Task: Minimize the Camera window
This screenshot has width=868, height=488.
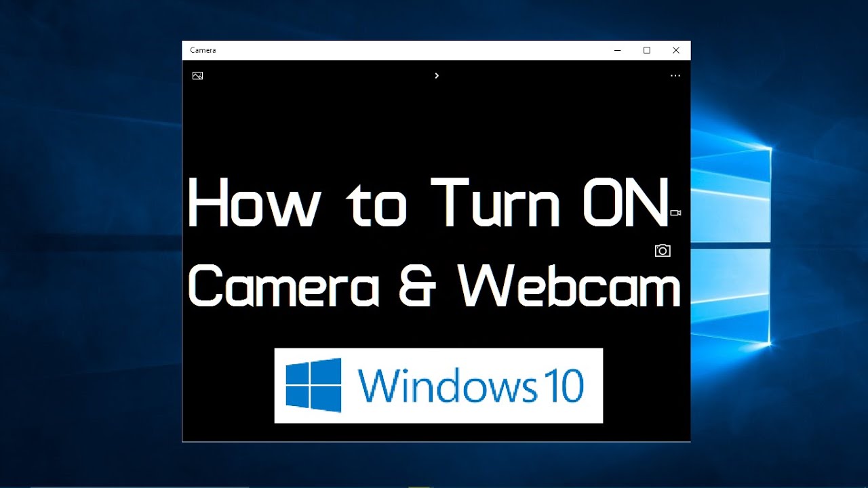Action: 618,50
